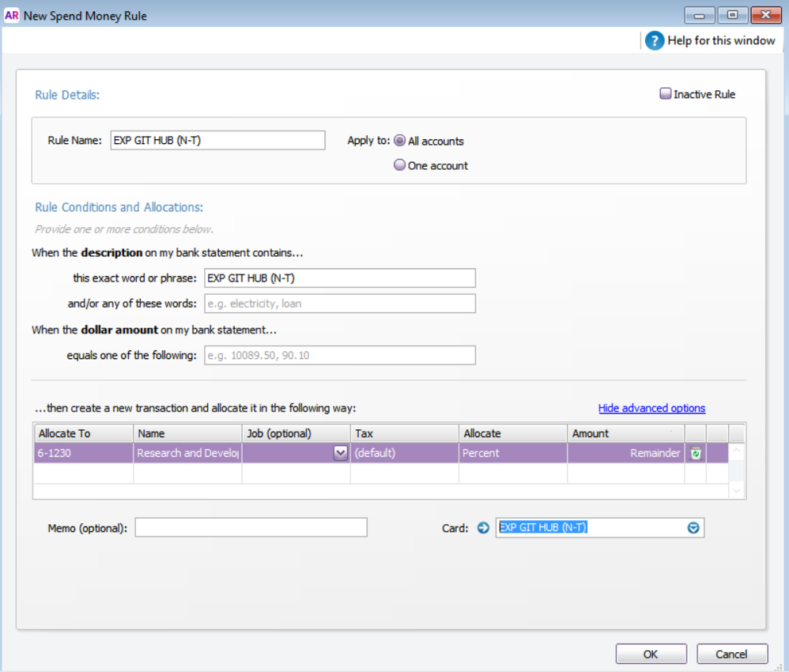
Task: Click the Memo (optional) input box
Action: tap(251, 527)
